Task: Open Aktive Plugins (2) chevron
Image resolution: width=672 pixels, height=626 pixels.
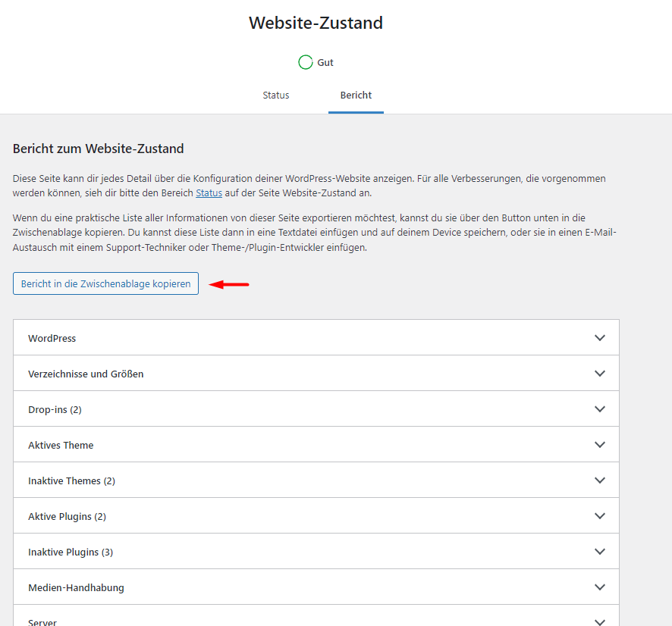Action: [600, 515]
